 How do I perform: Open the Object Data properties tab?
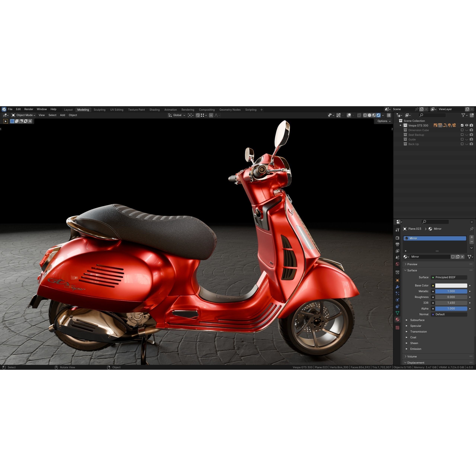pyautogui.click(x=397, y=313)
